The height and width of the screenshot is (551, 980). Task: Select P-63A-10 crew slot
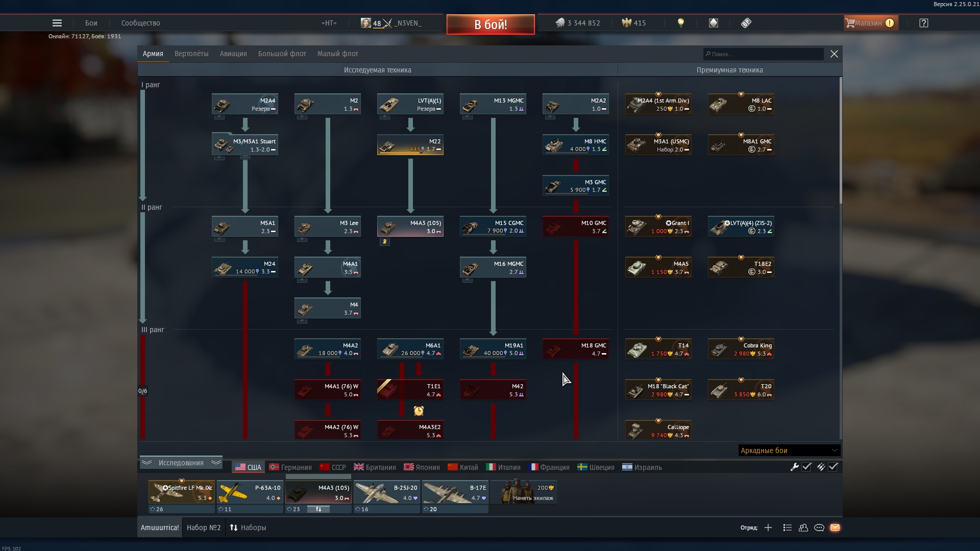[250, 492]
